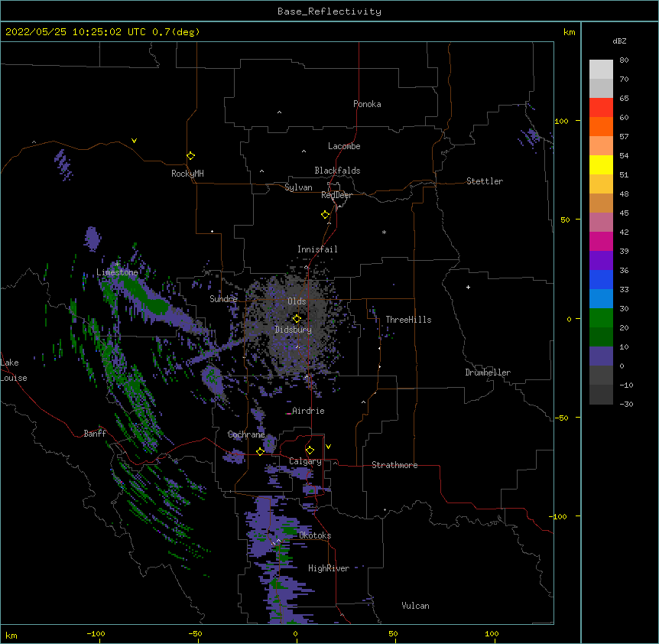Click the yellow radar site marker near Olds
The image size is (659, 644).
tap(297, 318)
